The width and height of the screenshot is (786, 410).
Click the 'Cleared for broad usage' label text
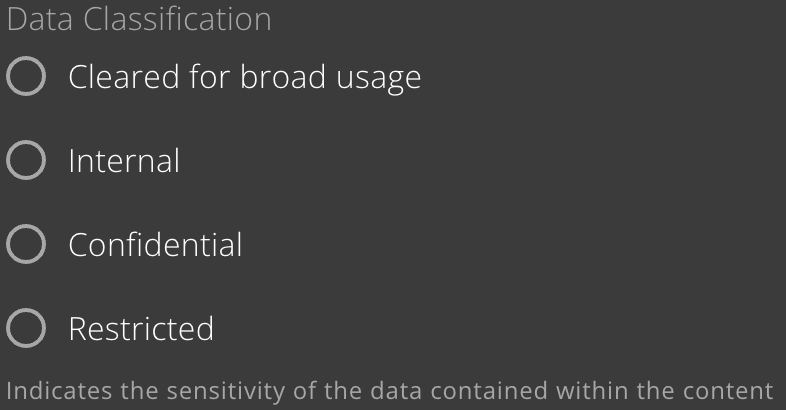(x=245, y=77)
